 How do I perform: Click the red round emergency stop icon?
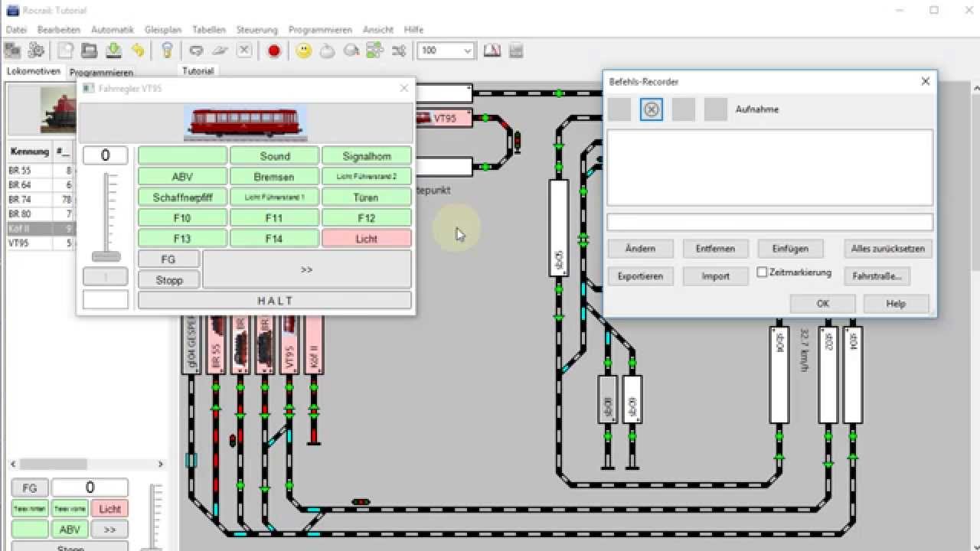point(274,51)
